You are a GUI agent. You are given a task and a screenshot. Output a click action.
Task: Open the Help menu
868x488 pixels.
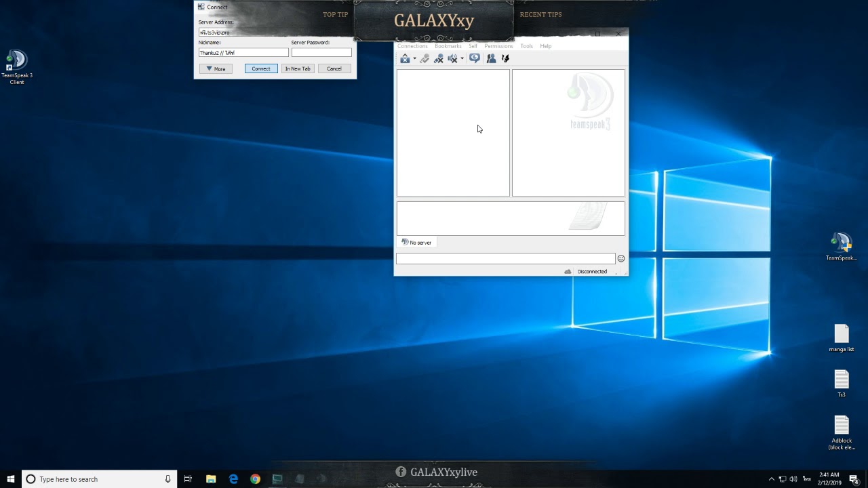pos(545,46)
